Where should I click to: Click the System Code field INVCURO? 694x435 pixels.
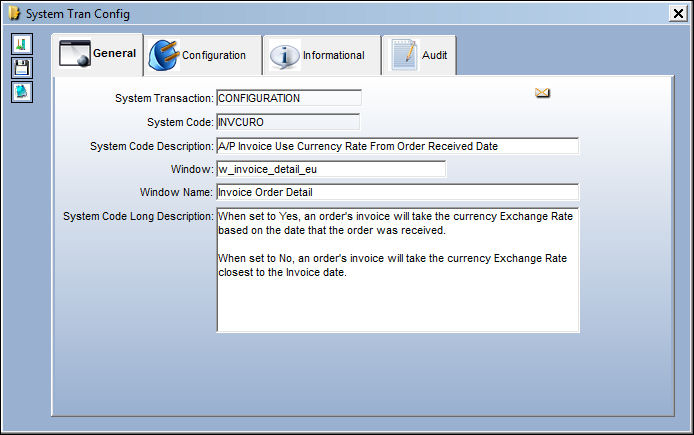[288, 122]
